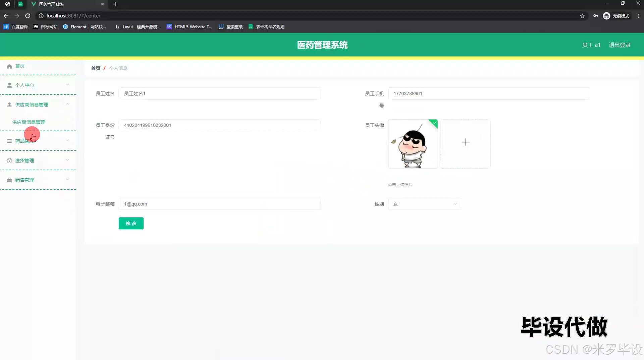This screenshot has height=360, width=644.
Task: Click the 电子邮箱 input field
Action: pyautogui.click(x=220, y=204)
